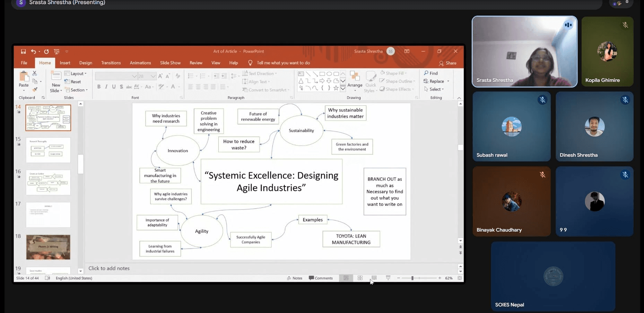The width and height of the screenshot is (644, 313).
Task: Open Quick Styles gallery
Action: tap(371, 82)
